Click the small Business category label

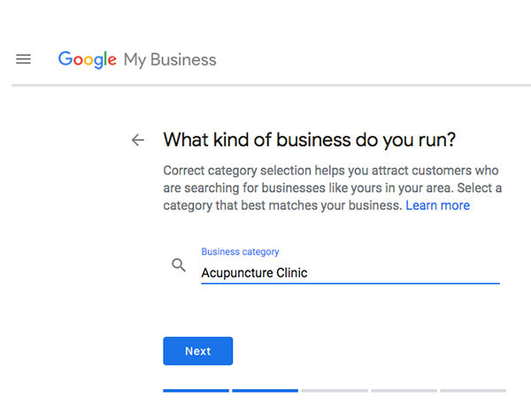240,252
